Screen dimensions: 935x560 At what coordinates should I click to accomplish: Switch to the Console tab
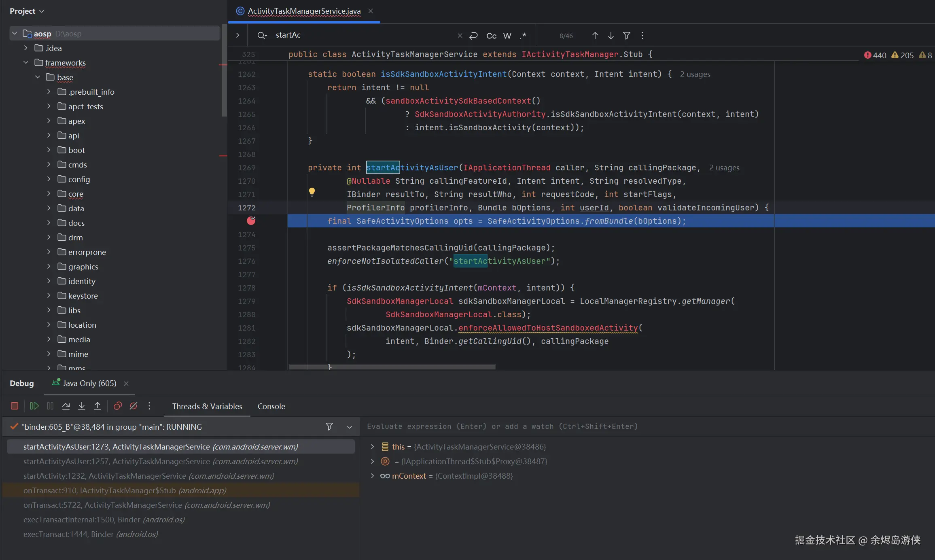pyautogui.click(x=271, y=406)
